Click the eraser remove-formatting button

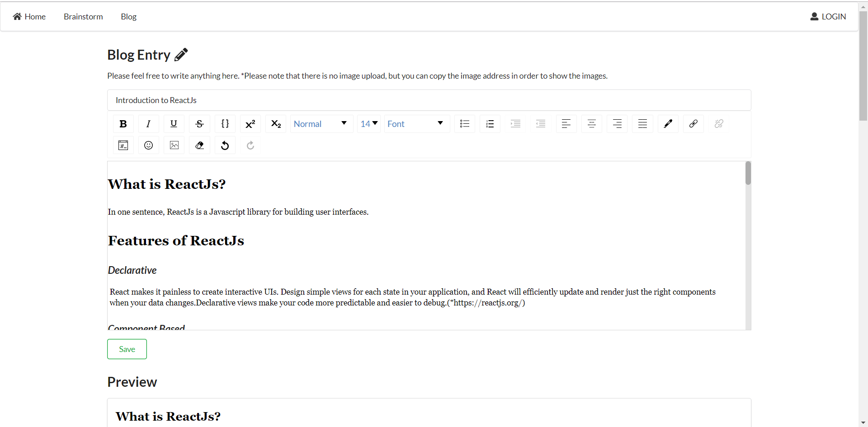pyautogui.click(x=199, y=145)
